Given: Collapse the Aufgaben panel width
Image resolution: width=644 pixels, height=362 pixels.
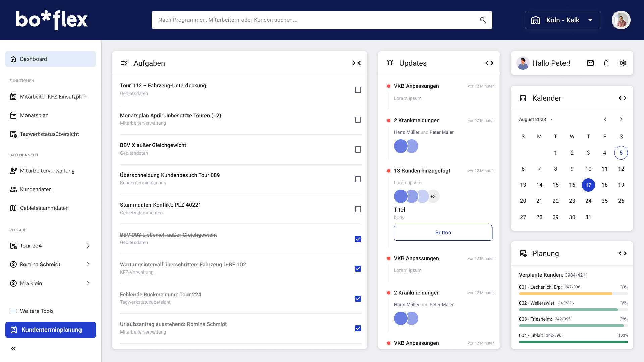Looking at the screenshot, I should tap(357, 63).
